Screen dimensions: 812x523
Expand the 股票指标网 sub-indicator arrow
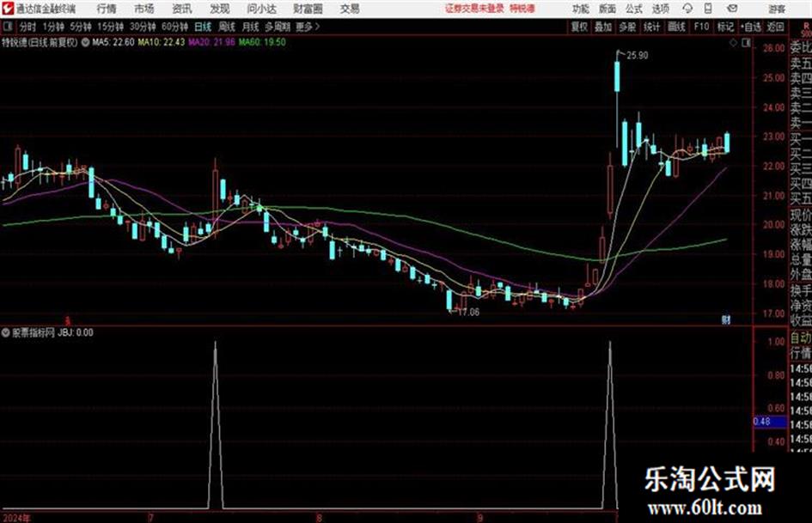6,332
